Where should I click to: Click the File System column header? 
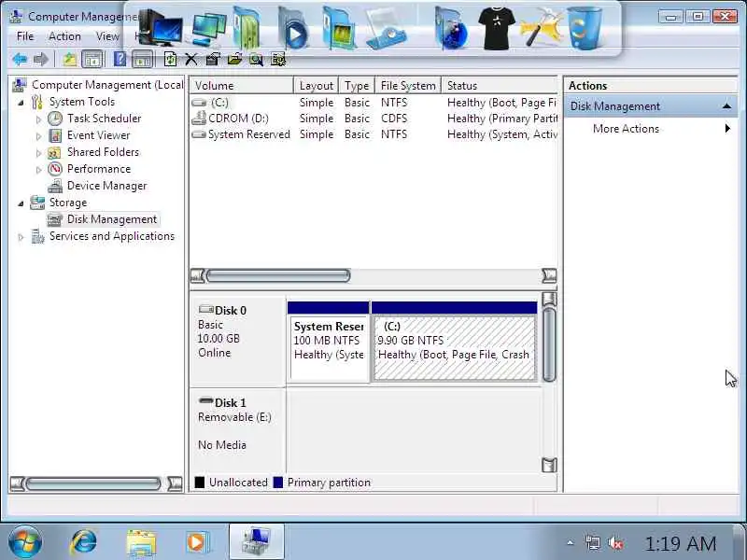coord(408,86)
